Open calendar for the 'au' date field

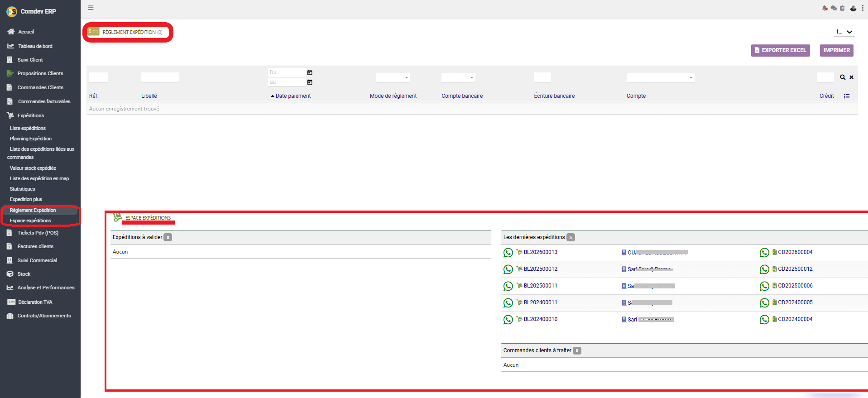pos(310,82)
